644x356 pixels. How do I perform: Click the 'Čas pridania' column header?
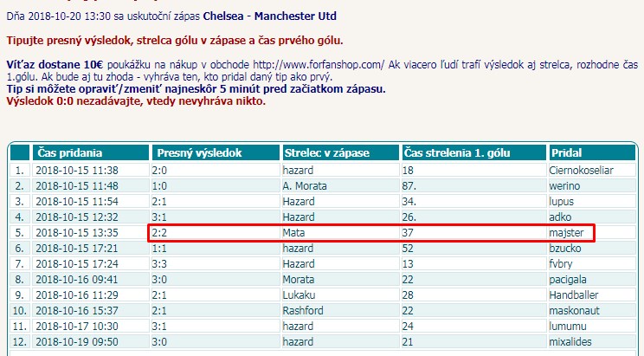click(68, 152)
